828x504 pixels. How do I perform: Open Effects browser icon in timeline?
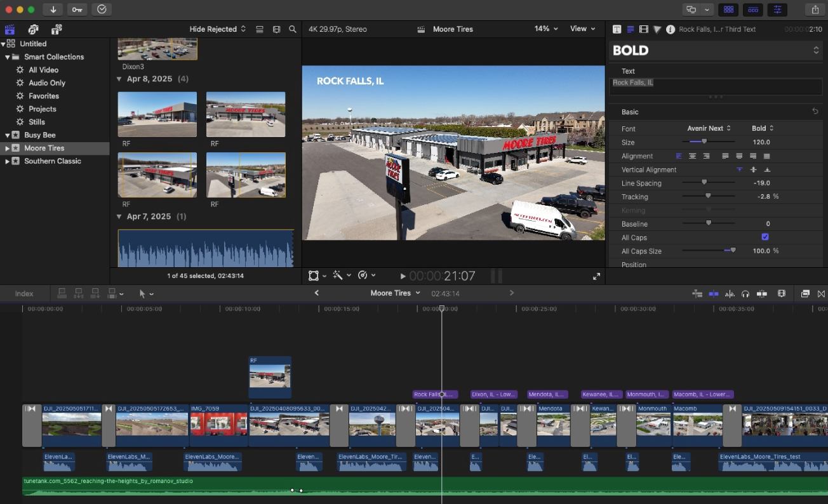805,294
